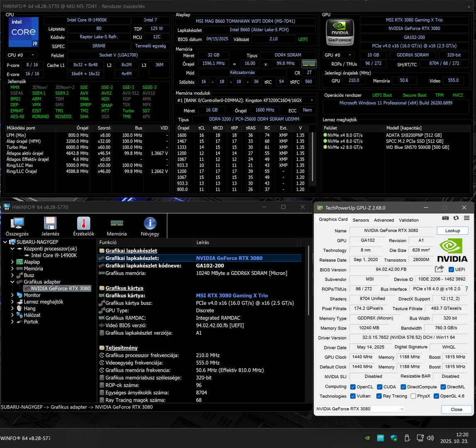The width and height of the screenshot is (476, 448).
Task: Toggle the DirectCompute checkbox
Action: (403, 387)
